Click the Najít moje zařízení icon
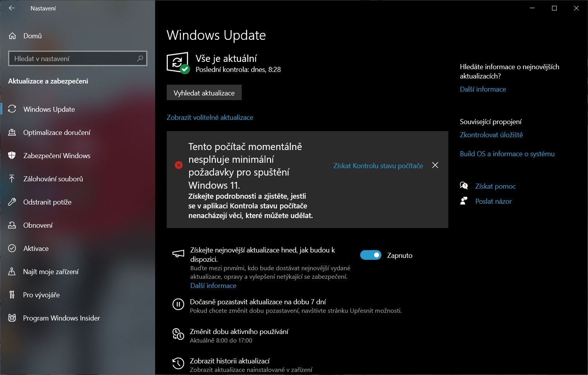This screenshot has width=588, height=375. click(12, 271)
